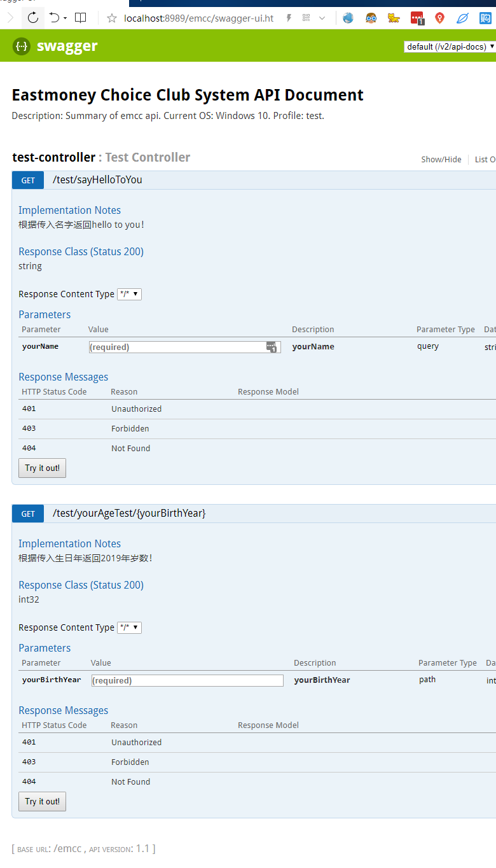Viewport: 496px width, 868px height.
Task: Open Response Content Type dropdown for sayHelloToYou
Action: click(129, 294)
